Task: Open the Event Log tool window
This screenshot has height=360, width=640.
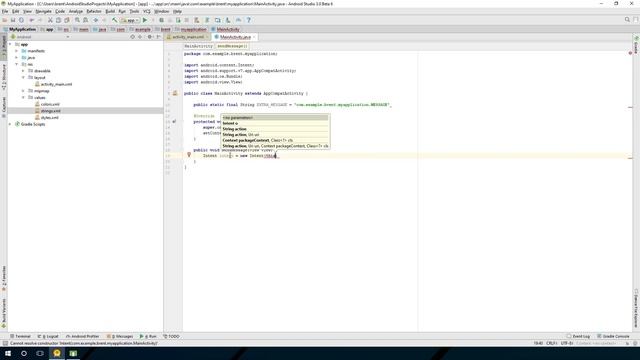Action: [578, 336]
